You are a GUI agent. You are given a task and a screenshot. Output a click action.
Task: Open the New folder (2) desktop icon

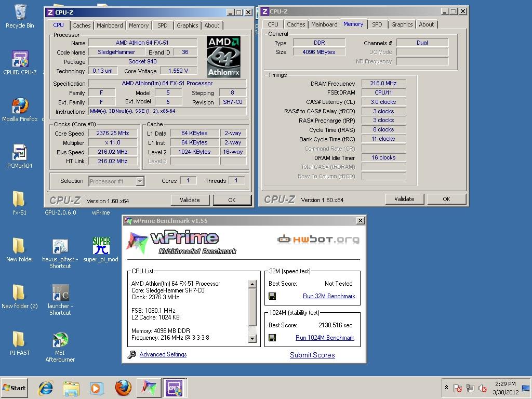point(20,297)
